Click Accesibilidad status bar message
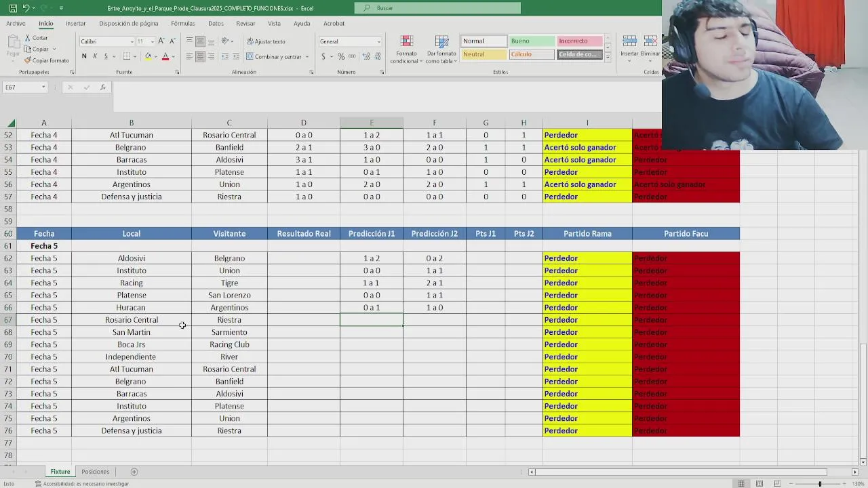Viewport: 868px width, 488px height. [81, 484]
